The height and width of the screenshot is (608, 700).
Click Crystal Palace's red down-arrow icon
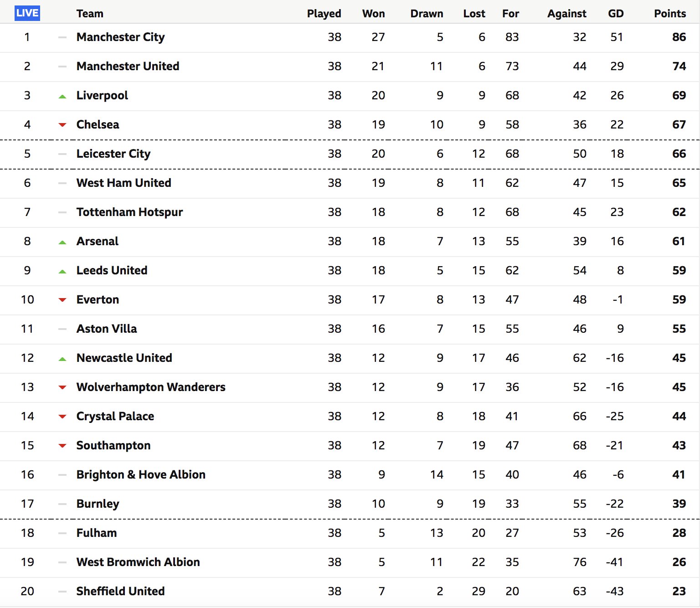tap(62, 417)
